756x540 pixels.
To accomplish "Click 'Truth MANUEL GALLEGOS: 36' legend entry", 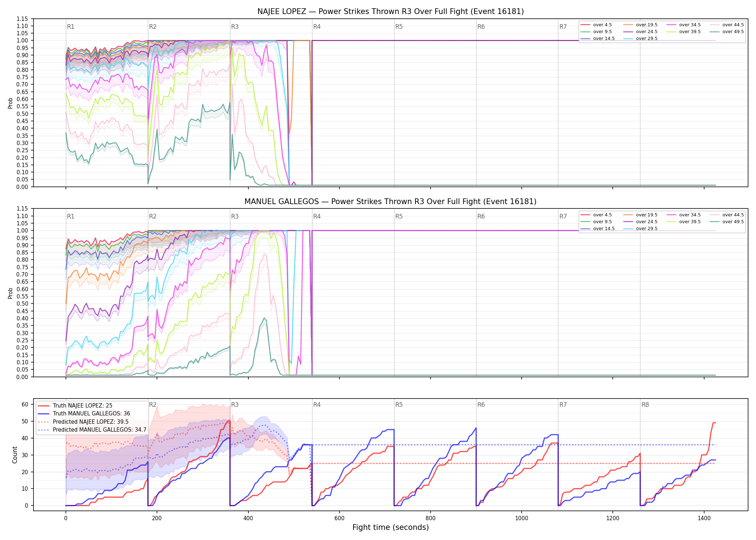I will point(84,414).
